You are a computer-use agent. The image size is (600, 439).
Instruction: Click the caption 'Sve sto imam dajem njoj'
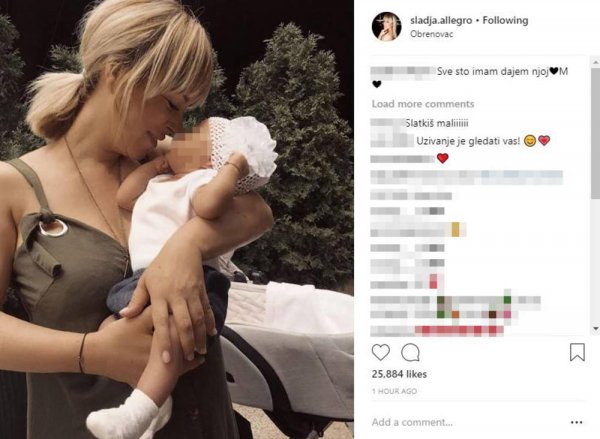point(493,71)
